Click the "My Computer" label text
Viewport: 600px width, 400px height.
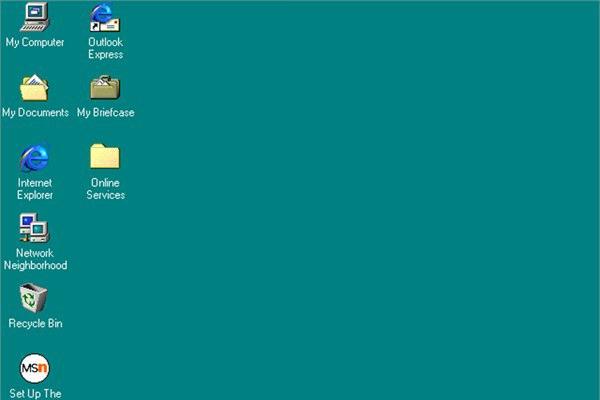point(35,42)
